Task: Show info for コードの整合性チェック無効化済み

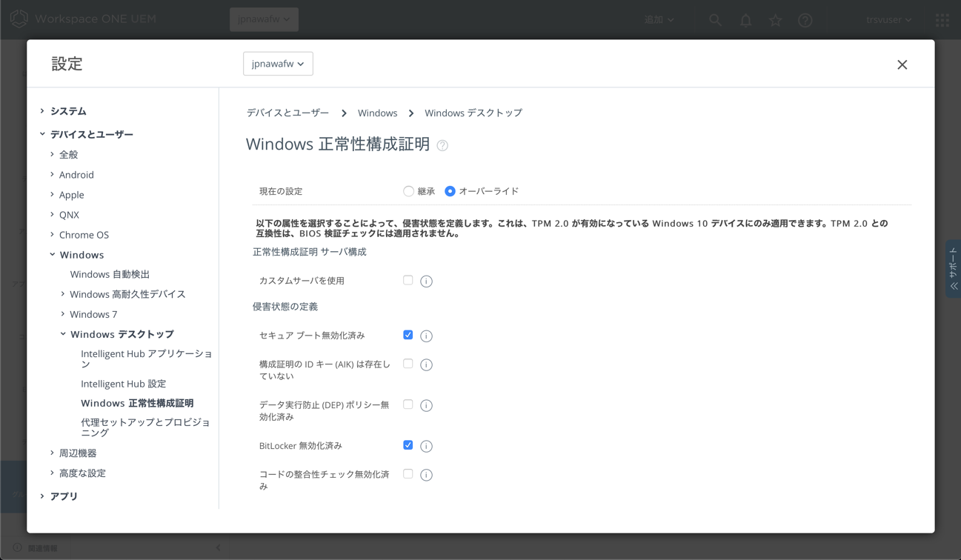Action: pos(426,476)
